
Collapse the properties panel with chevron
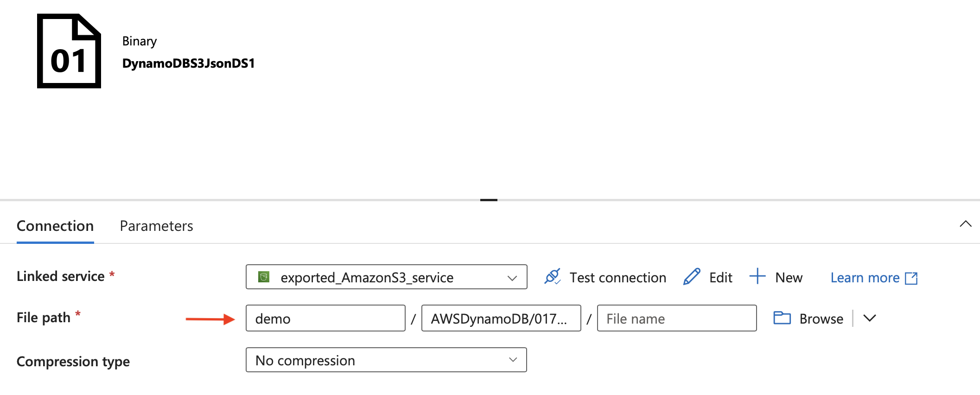click(x=966, y=224)
